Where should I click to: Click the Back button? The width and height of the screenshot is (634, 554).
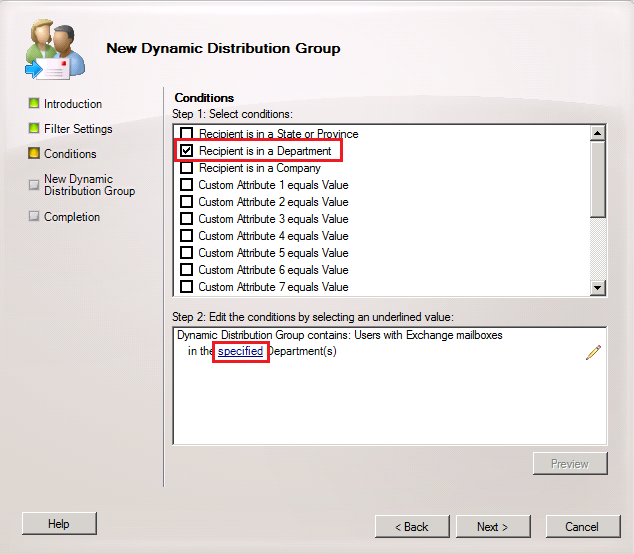click(x=412, y=526)
